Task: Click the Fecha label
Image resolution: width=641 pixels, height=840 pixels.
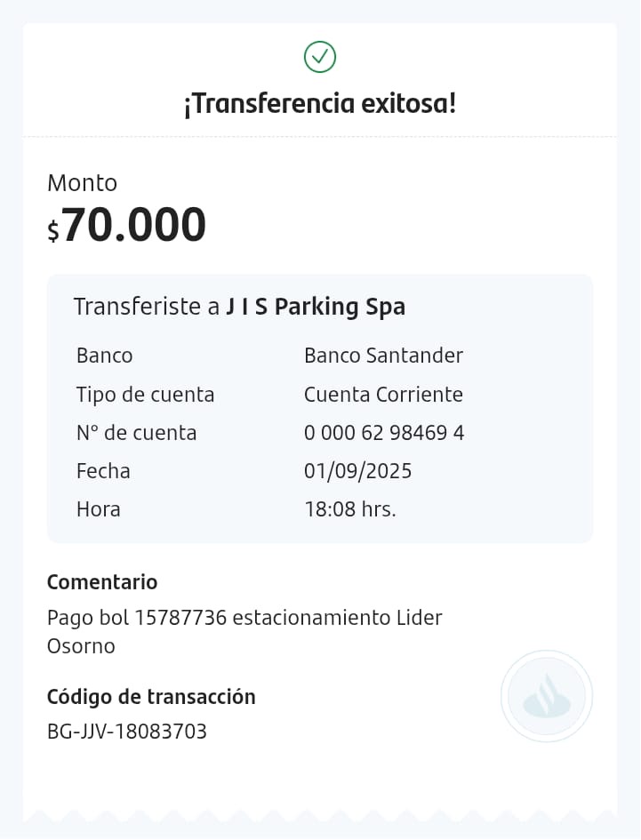Action: click(103, 471)
